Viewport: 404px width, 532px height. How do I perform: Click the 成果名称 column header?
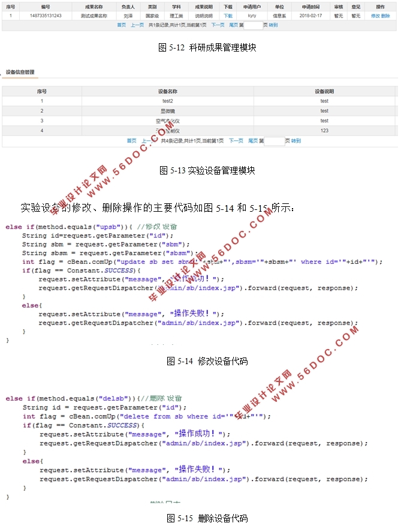click(94, 7)
